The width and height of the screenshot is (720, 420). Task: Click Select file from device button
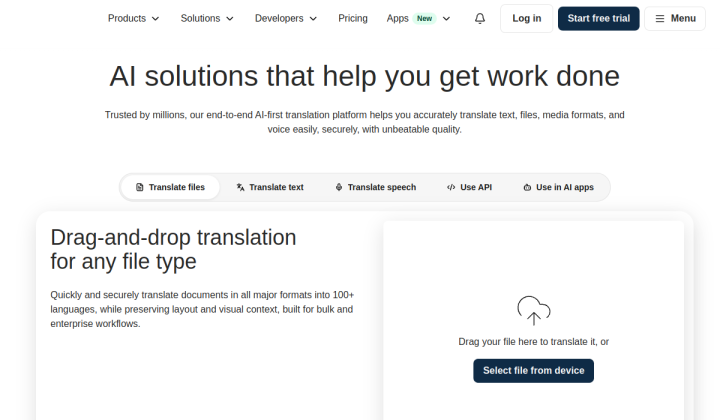pos(534,370)
